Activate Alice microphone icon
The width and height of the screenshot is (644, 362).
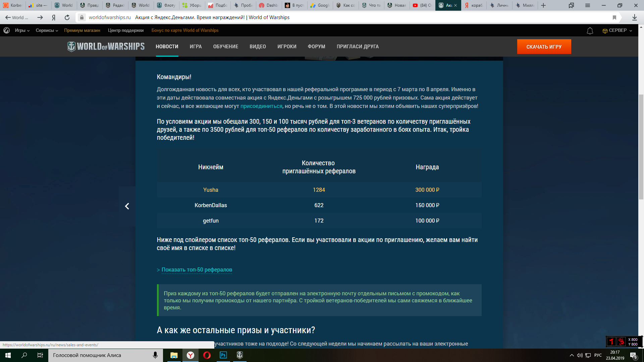point(155,355)
